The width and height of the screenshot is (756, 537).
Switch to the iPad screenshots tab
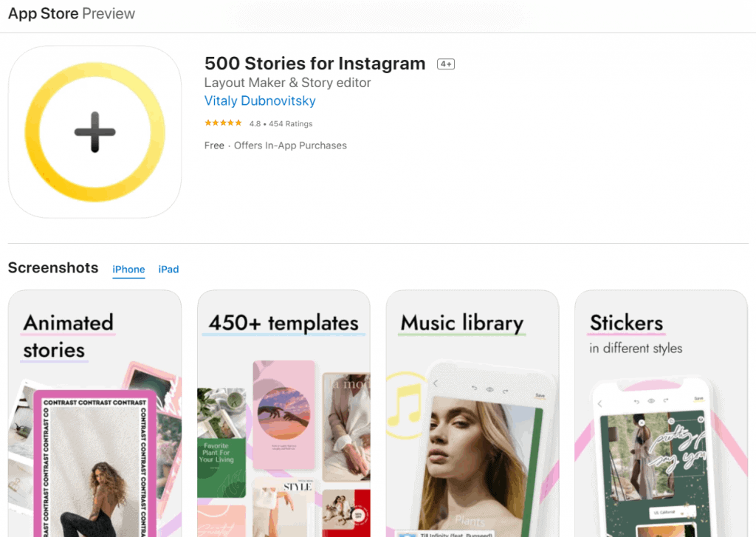click(x=168, y=270)
